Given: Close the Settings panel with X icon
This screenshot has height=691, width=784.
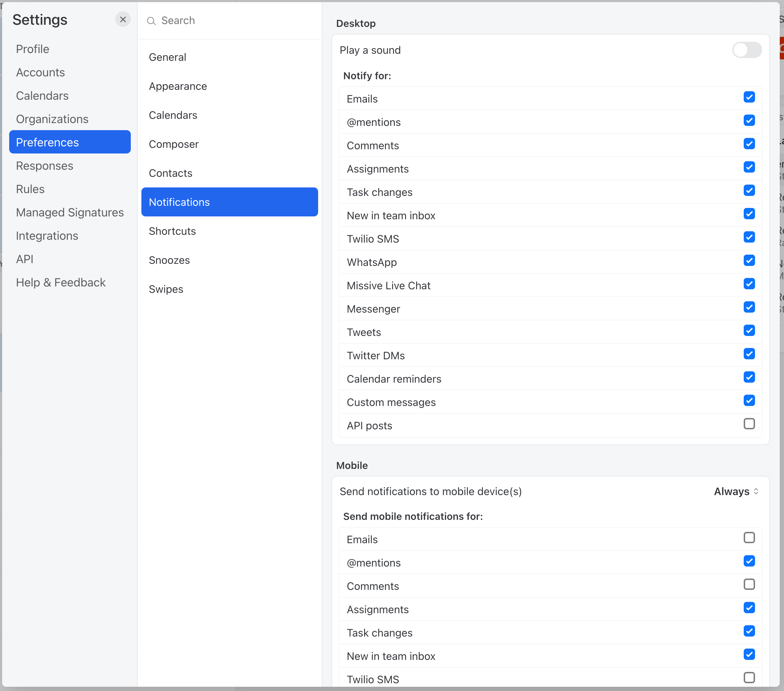Looking at the screenshot, I should click(x=123, y=19).
